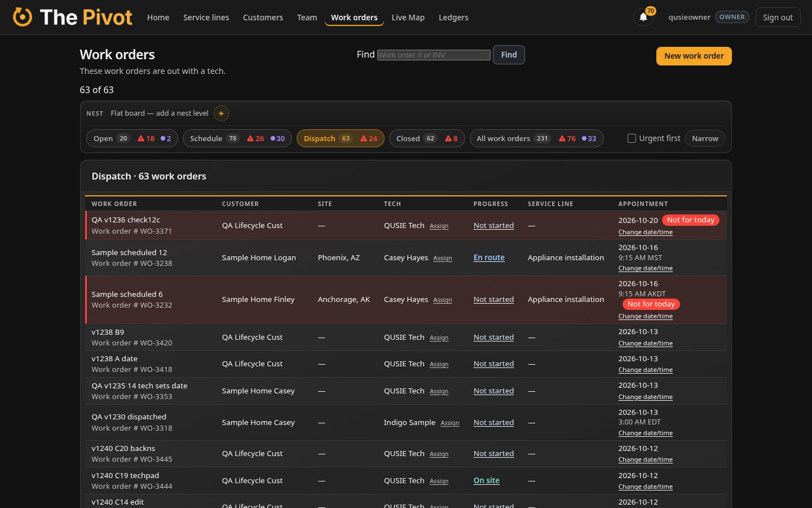Select the Open filter tab
The height and width of the screenshot is (508, 812).
pyautogui.click(x=133, y=138)
